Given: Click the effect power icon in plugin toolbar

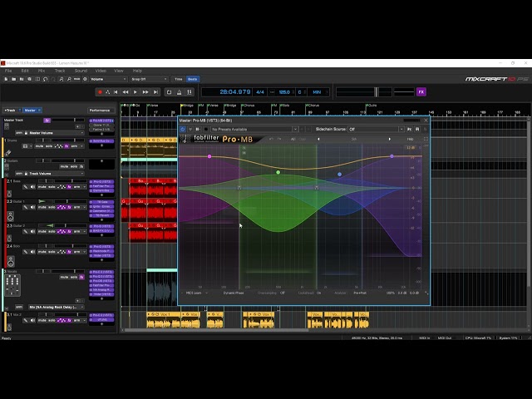Looking at the screenshot, I should (x=183, y=130).
